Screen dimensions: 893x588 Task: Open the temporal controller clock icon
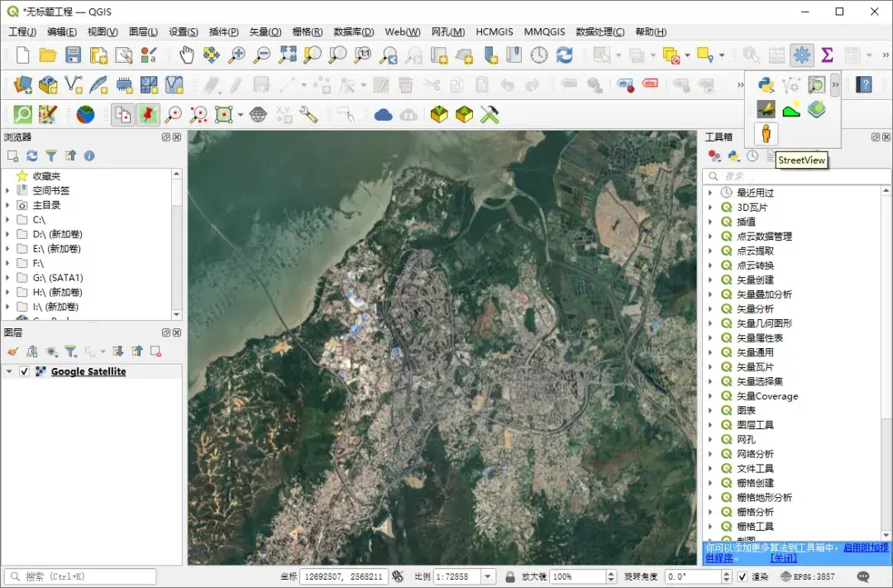pos(538,56)
